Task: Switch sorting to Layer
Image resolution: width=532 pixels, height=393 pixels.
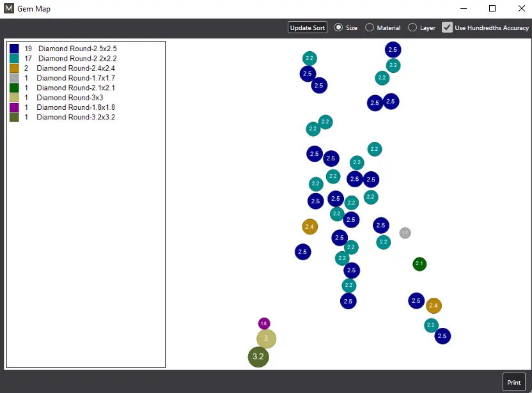Action: tap(412, 27)
